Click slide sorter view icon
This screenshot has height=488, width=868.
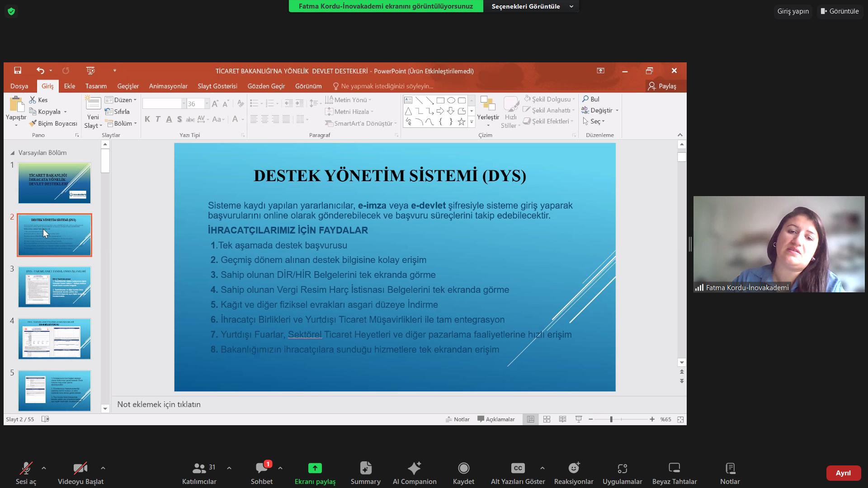coord(547,419)
